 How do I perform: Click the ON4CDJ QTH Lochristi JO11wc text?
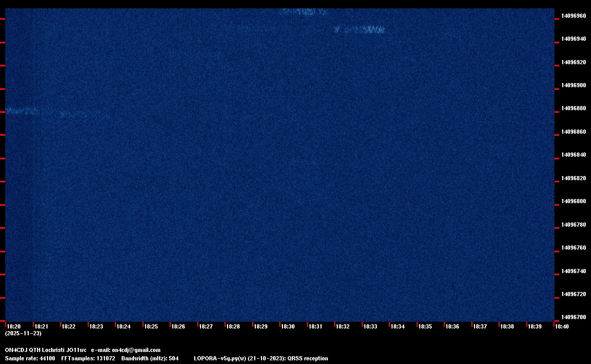click(45, 350)
